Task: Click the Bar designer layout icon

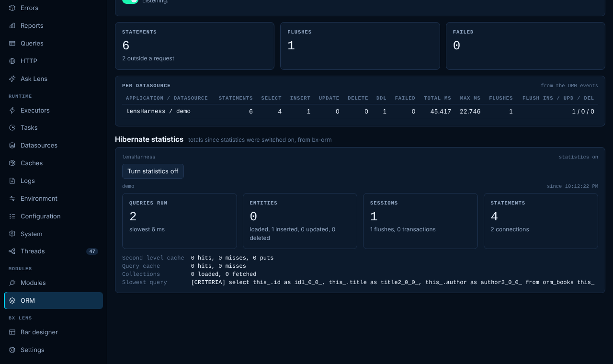Action: pyautogui.click(x=12, y=332)
